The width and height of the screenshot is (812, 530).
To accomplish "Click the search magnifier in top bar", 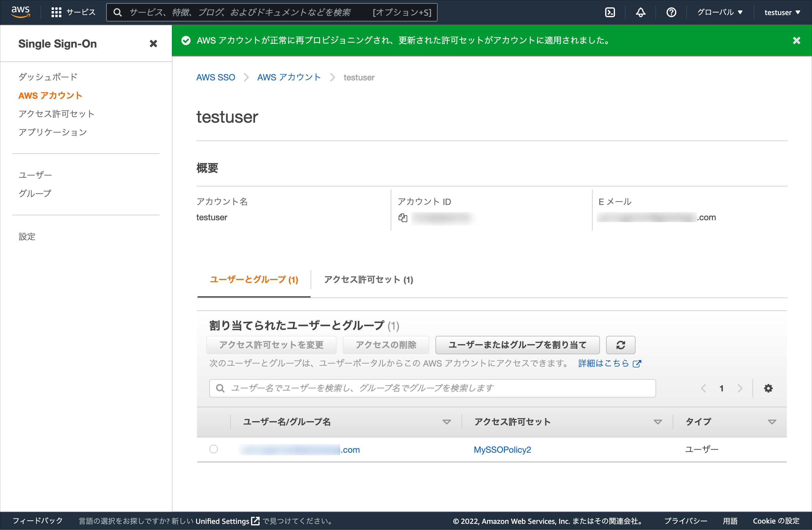I will click(x=117, y=12).
